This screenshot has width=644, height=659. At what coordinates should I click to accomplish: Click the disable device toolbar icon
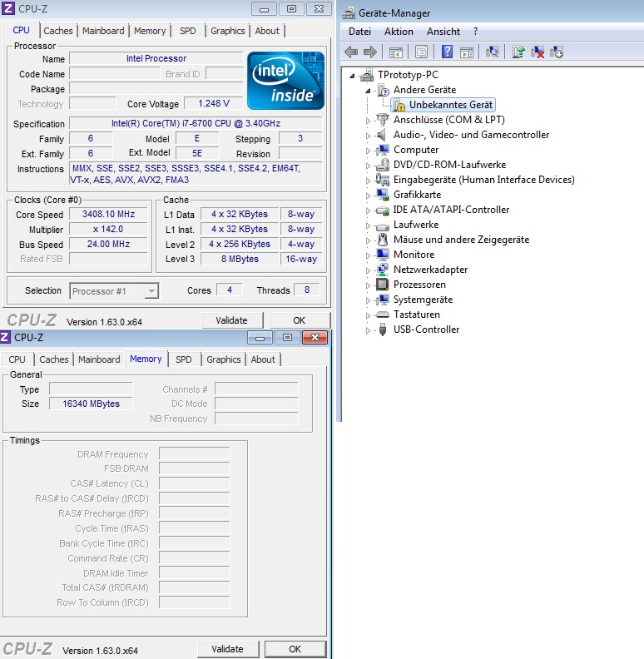(x=556, y=52)
